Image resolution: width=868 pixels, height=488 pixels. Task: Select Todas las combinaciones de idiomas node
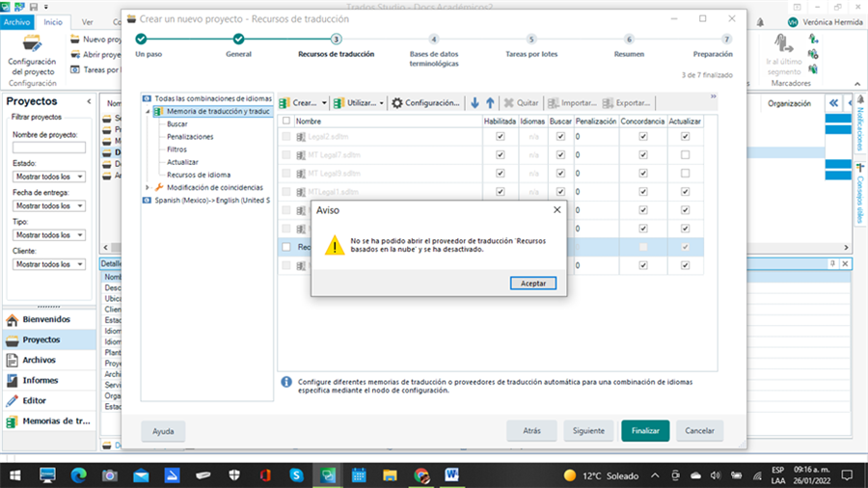point(212,98)
